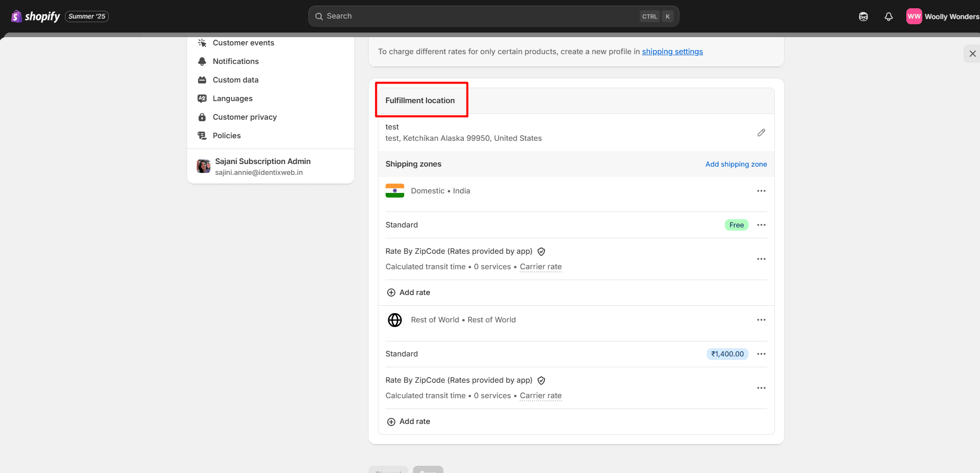Open Rest of World zone options menu
The height and width of the screenshot is (473, 980).
(x=761, y=320)
